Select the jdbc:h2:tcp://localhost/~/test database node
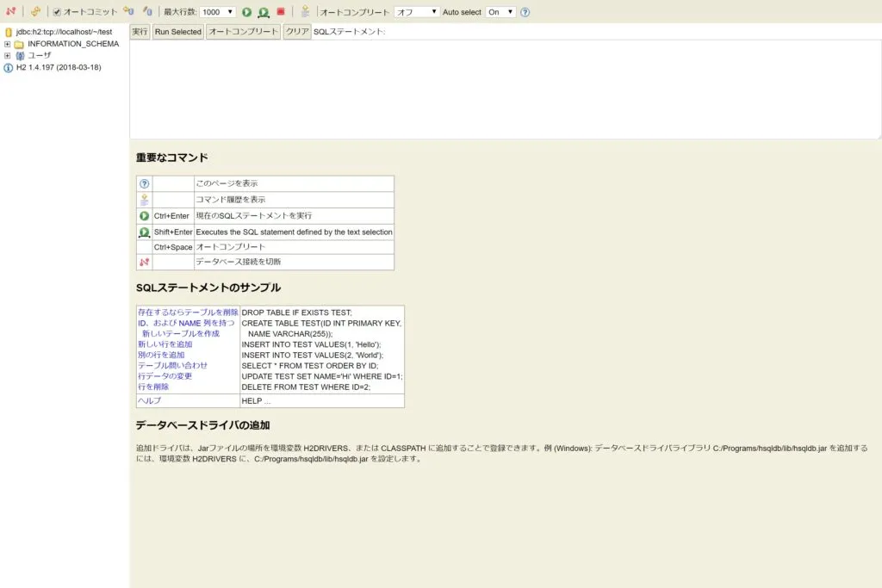Viewport: 882px width, 588px height. coord(64,32)
